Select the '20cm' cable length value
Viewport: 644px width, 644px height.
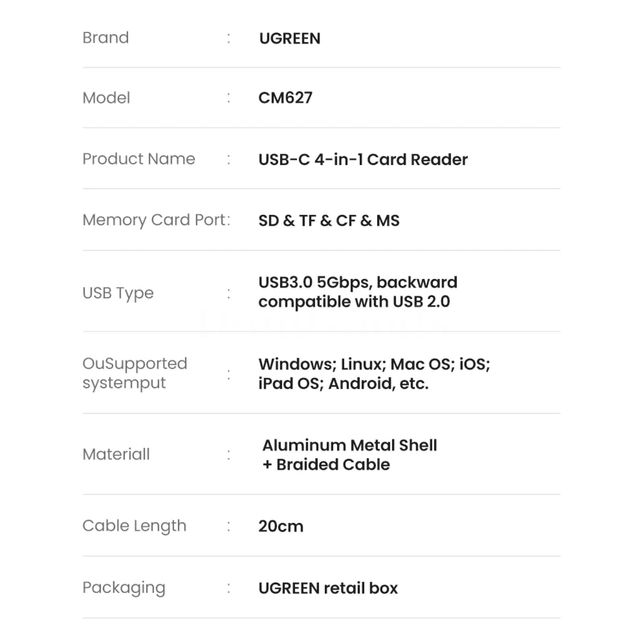281,526
